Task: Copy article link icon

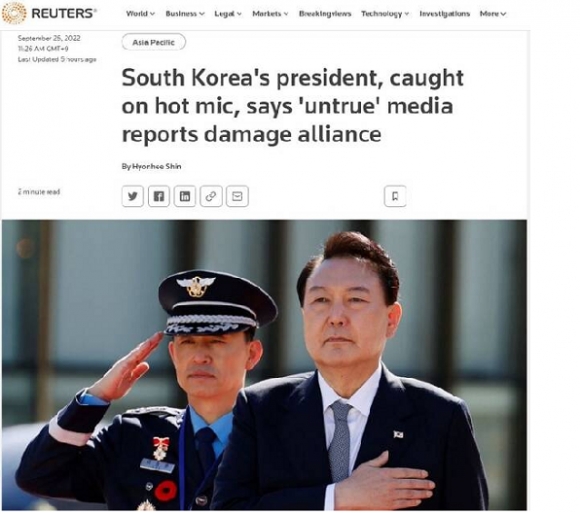Action: coord(211,196)
